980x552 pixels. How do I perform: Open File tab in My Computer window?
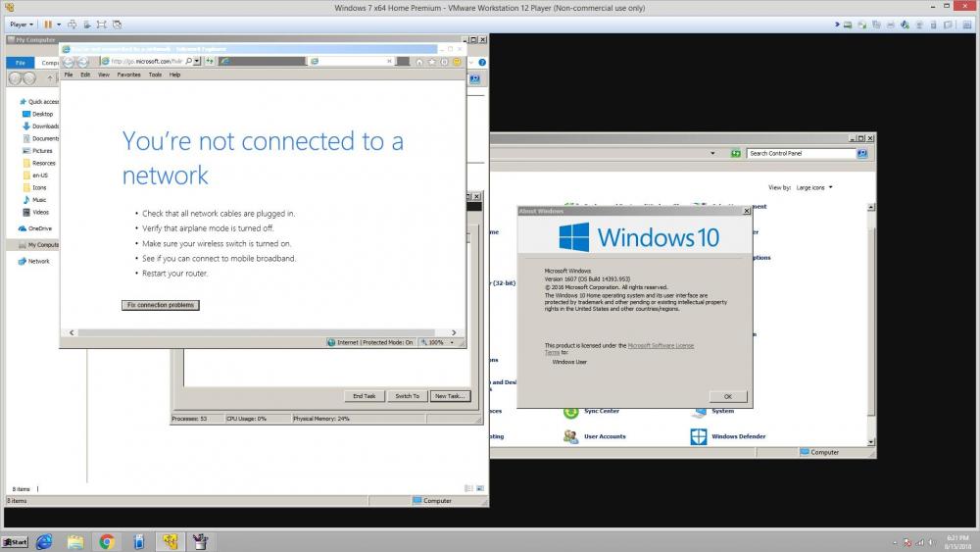20,63
